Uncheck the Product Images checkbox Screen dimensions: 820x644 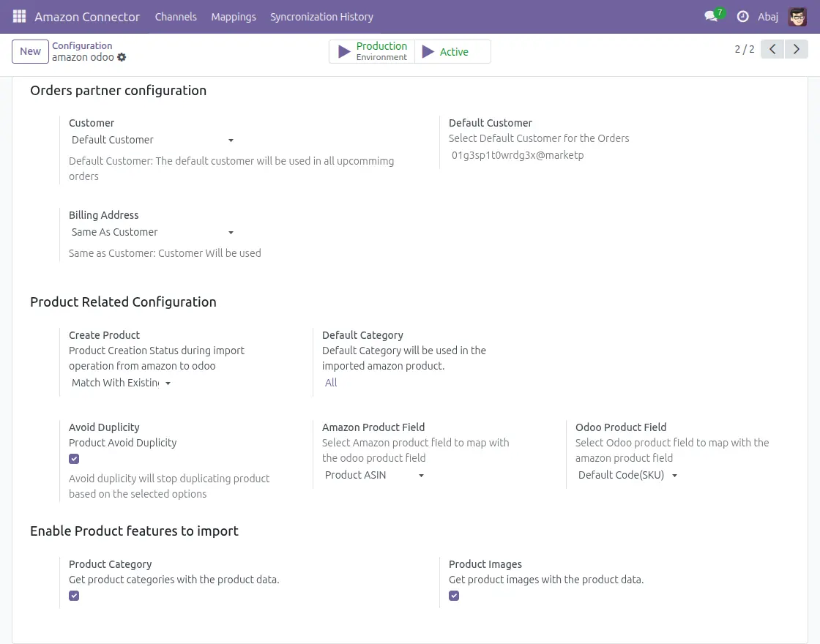pyautogui.click(x=454, y=595)
